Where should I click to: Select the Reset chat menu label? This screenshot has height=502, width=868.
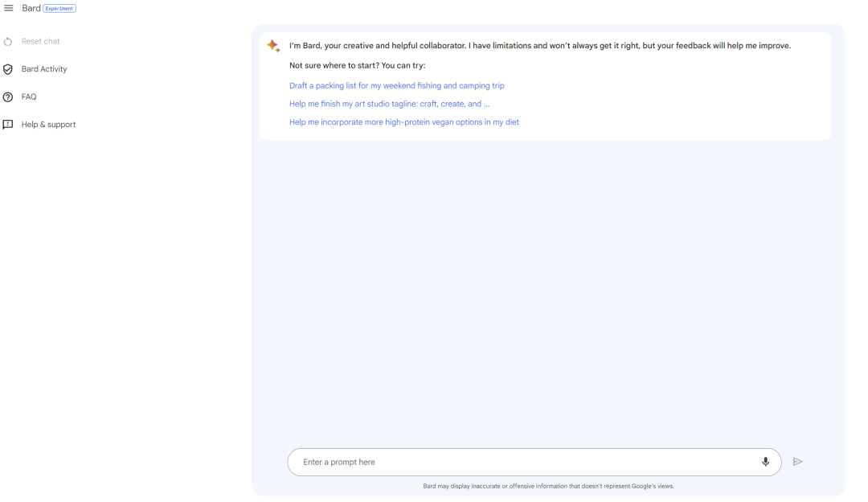[41, 41]
